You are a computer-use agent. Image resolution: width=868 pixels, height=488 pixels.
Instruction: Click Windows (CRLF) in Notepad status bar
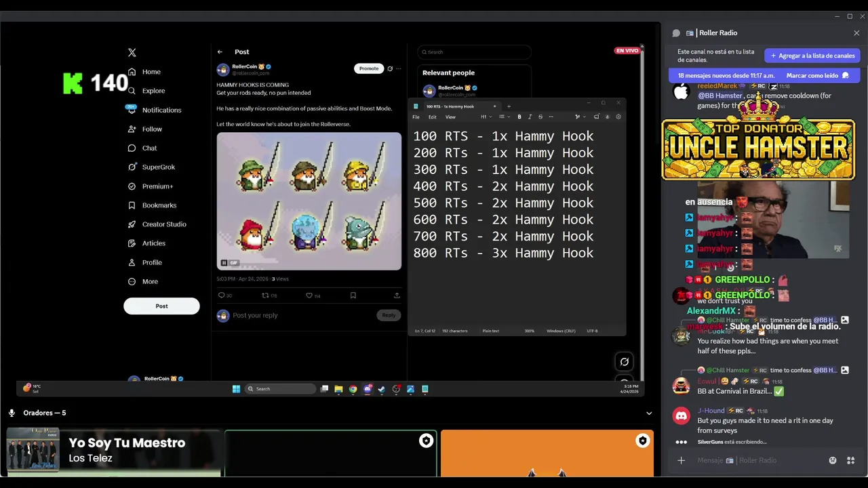[560, 331]
